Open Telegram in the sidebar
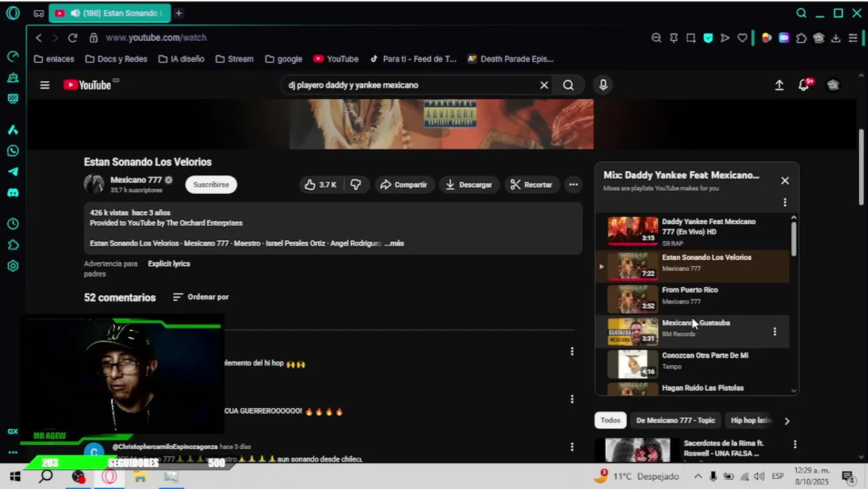This screenshot has height=489, width=868. pyautogui.click(x=12, y=172)
